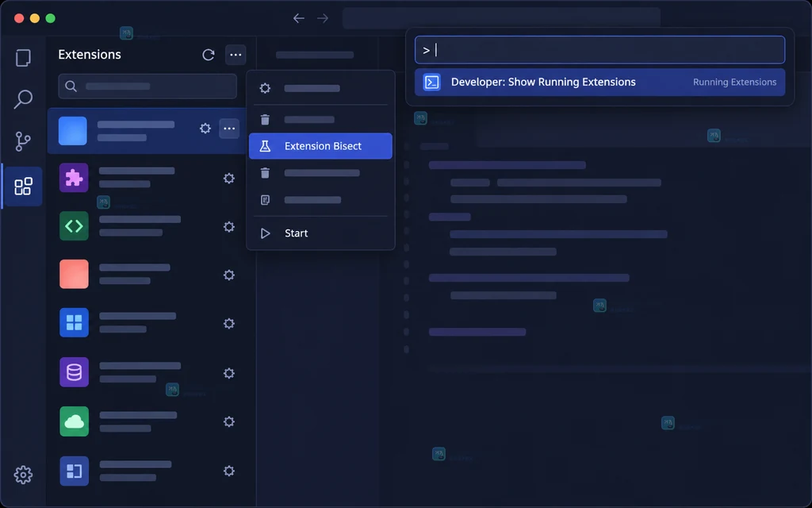Open gear for the puzzle-piece extension
Screen dimensions: 812x508
(229, 179)
